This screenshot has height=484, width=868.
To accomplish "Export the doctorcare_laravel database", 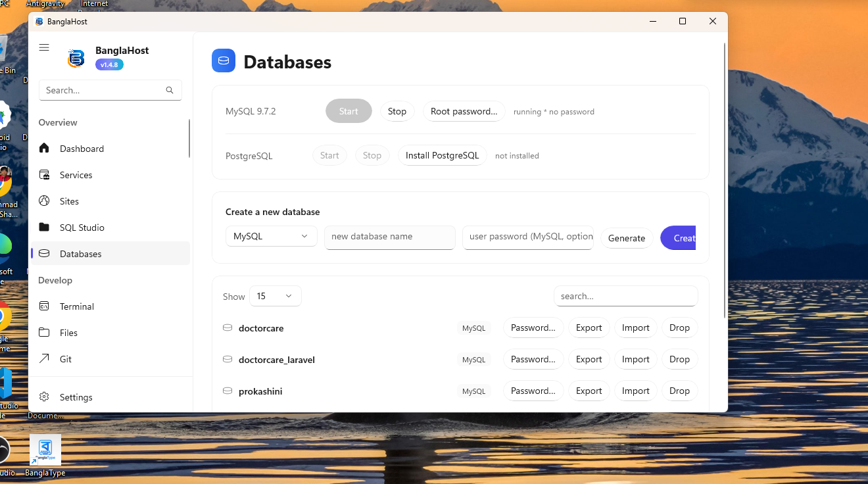I will pos(589,359).
